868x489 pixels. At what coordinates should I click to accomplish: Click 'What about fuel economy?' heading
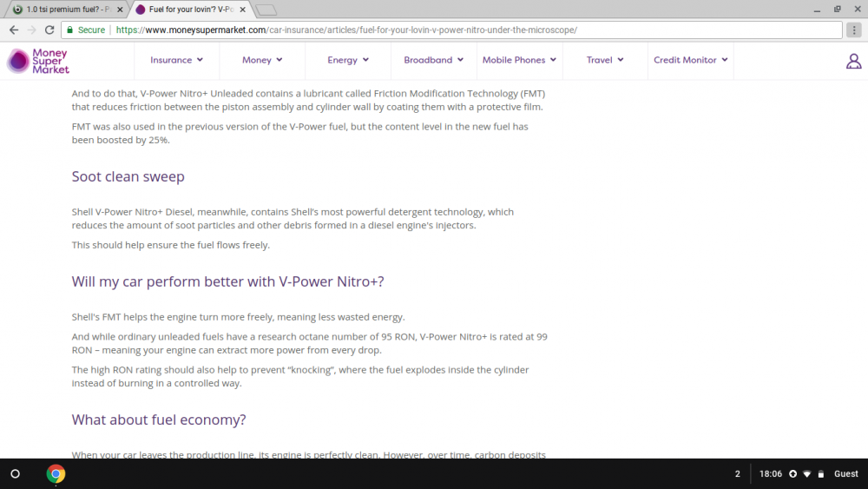click(x=159, y=420)
